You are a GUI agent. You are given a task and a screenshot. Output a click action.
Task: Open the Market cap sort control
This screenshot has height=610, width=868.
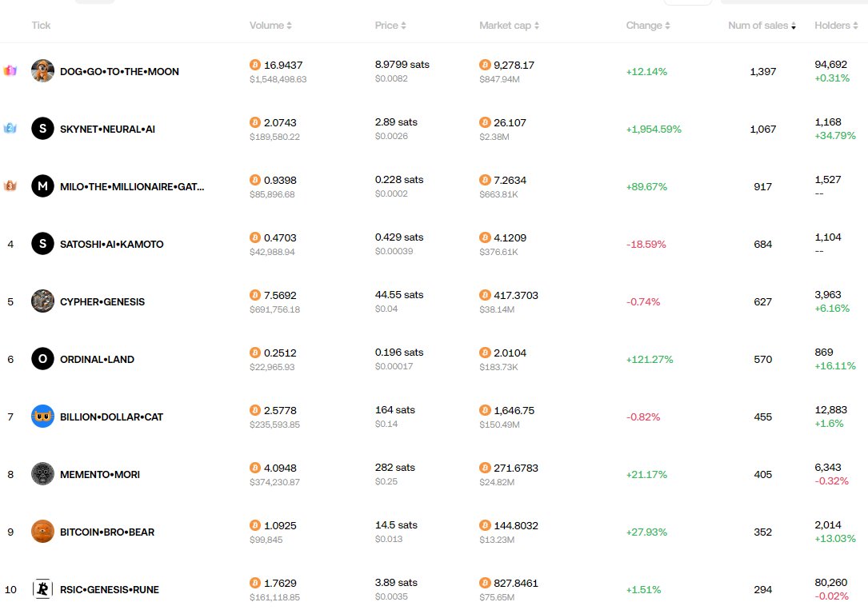[538, 25]
